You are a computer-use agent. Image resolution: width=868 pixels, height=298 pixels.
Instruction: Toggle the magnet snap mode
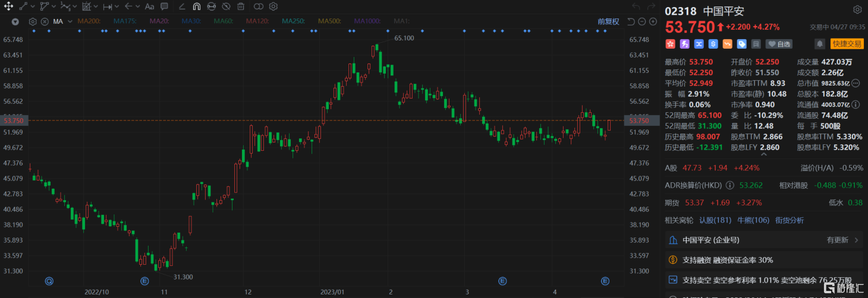[x=196, y=7]
